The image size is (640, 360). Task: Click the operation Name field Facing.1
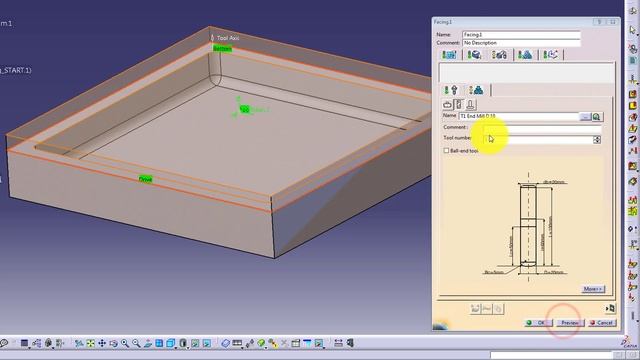tap(521, 35)
